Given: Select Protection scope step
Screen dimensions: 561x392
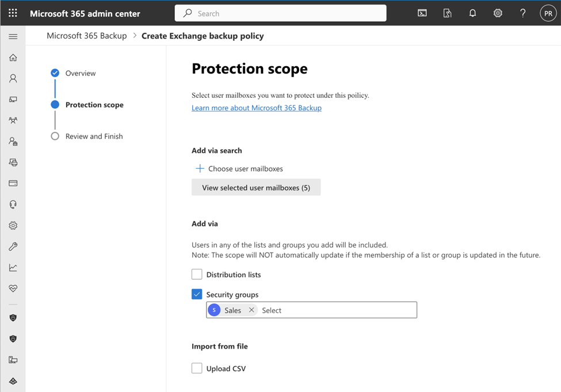Looking at the screenshot, I should tap(94, 105).
